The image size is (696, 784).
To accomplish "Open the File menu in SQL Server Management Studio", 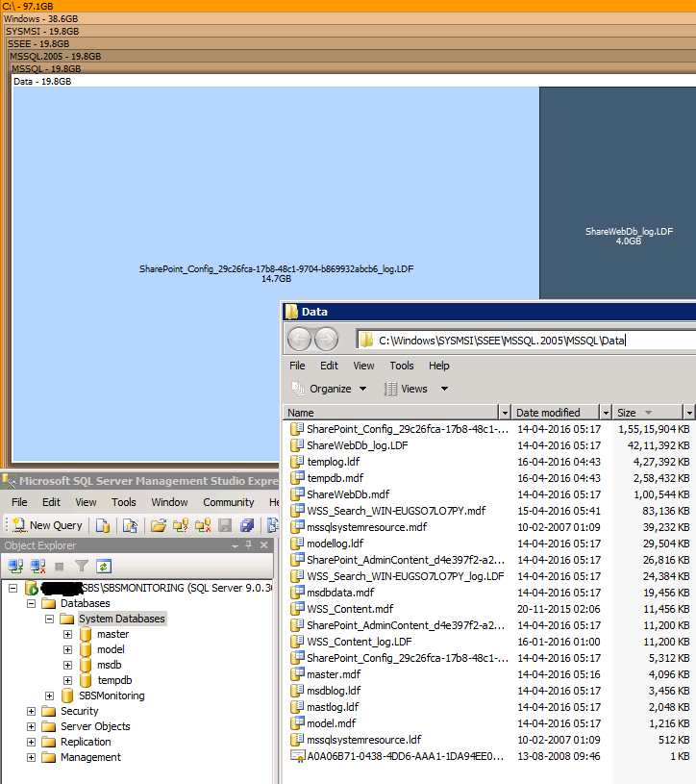I will pyautogui.click(x=19, y=502).
